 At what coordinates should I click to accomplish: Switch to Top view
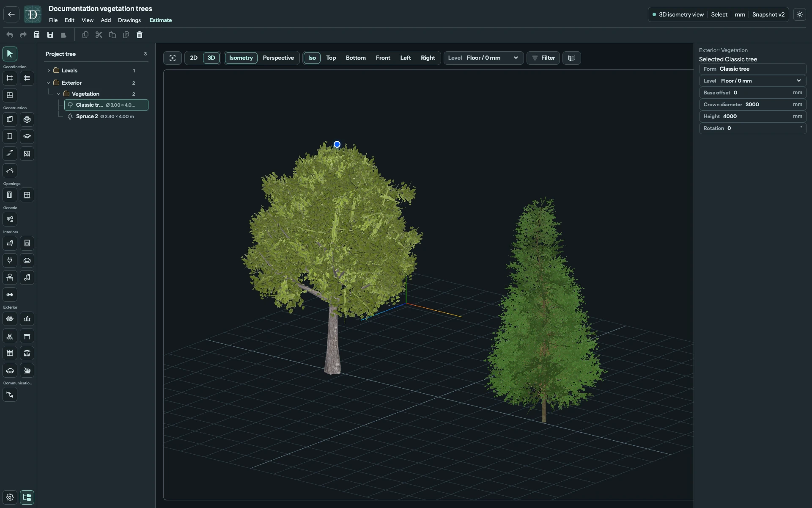coord(331,58)
